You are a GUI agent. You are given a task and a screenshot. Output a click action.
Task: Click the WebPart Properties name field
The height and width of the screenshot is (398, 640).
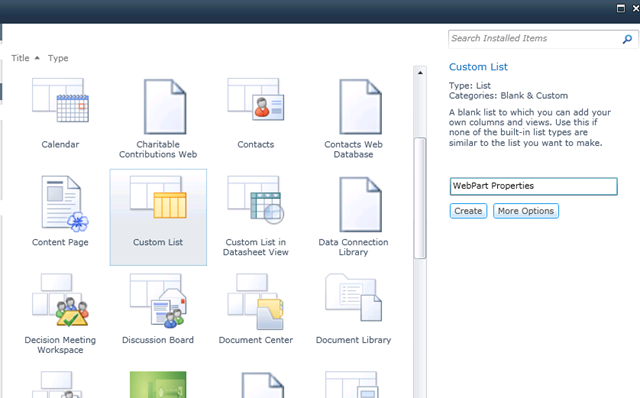point(533,186)
